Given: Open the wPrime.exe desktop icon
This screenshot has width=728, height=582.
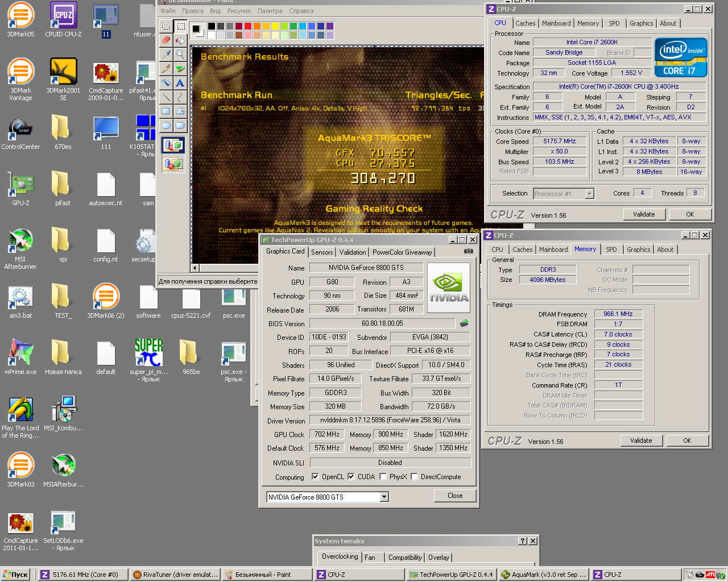Looking at the screenshot, I should (x=20, y=357).
